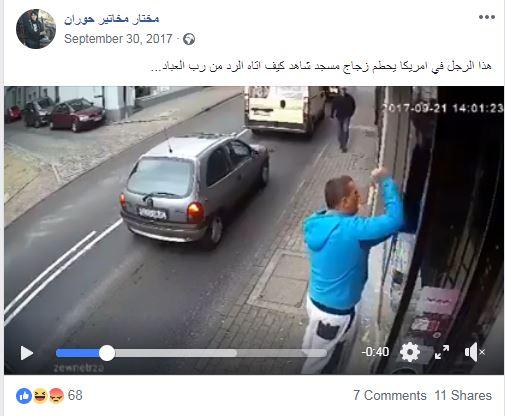Enter fullscreen video mode

[x=442, y=352]
